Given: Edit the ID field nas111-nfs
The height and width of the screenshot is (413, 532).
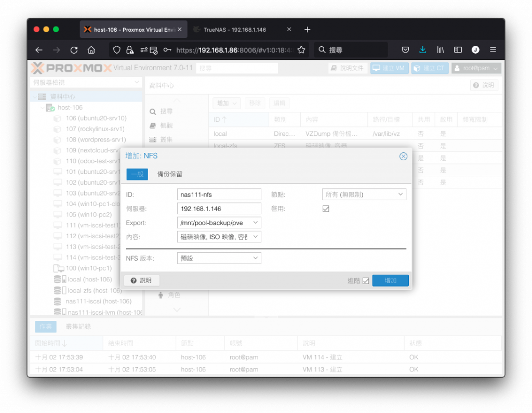Looking at the screenshot, I should [x=219, y=195].
